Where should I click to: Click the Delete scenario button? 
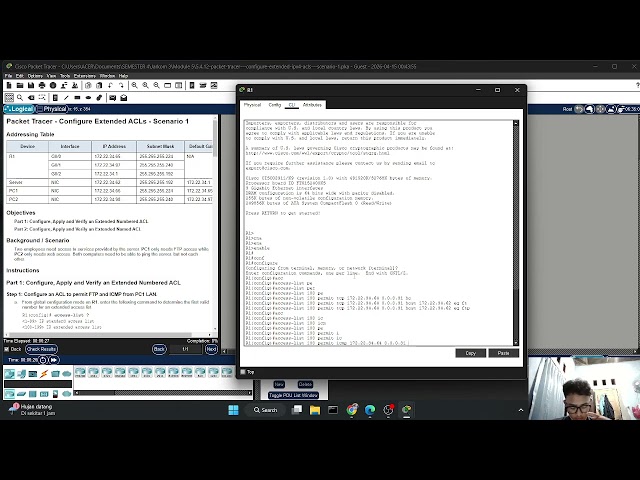click(x=305, y=384)
